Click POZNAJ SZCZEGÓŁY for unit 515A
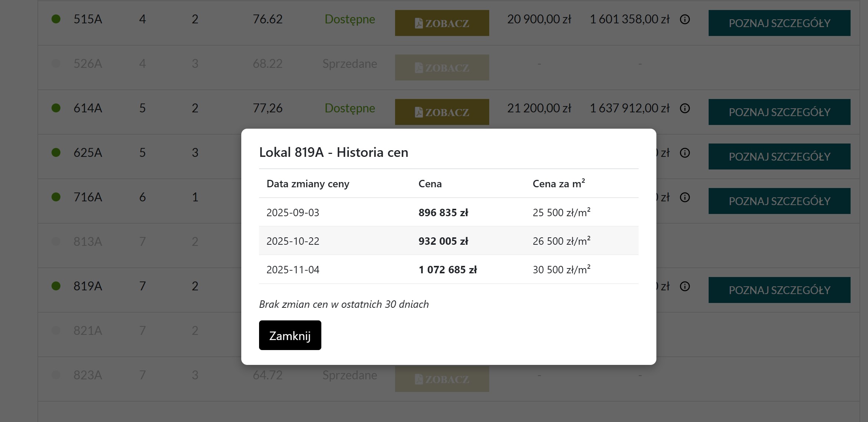Viewport: 868px width, 422px height. pyautogui.click(x=779, y=23)
